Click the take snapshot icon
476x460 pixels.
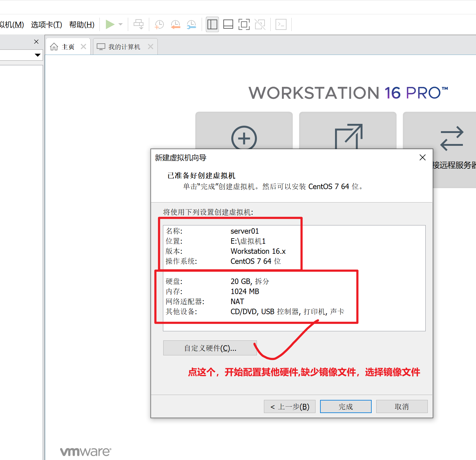pyautogui.click(x=159, y=24)
